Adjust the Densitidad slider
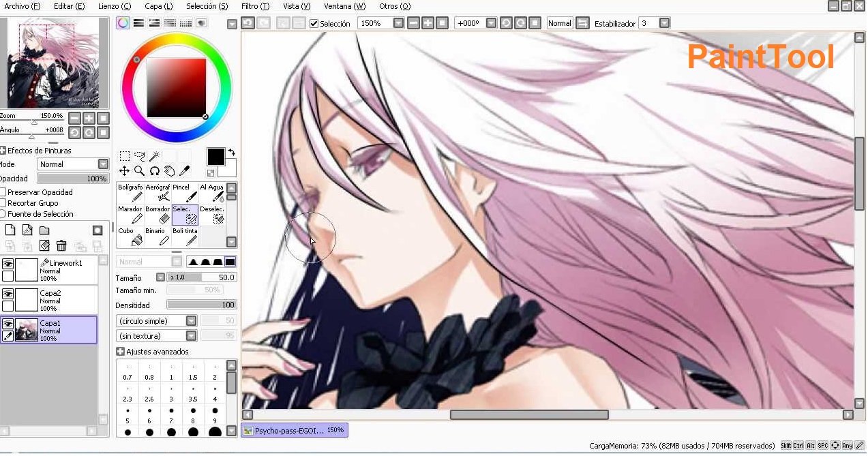Screen dimensions: 868x456 click(202, 305)
